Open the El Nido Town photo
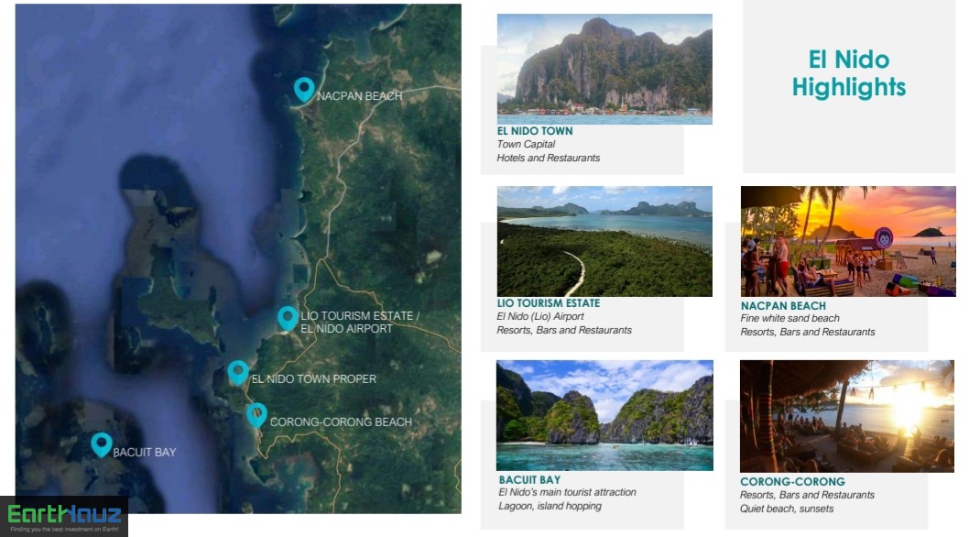The image size is (980, 537). pos(604,69)
